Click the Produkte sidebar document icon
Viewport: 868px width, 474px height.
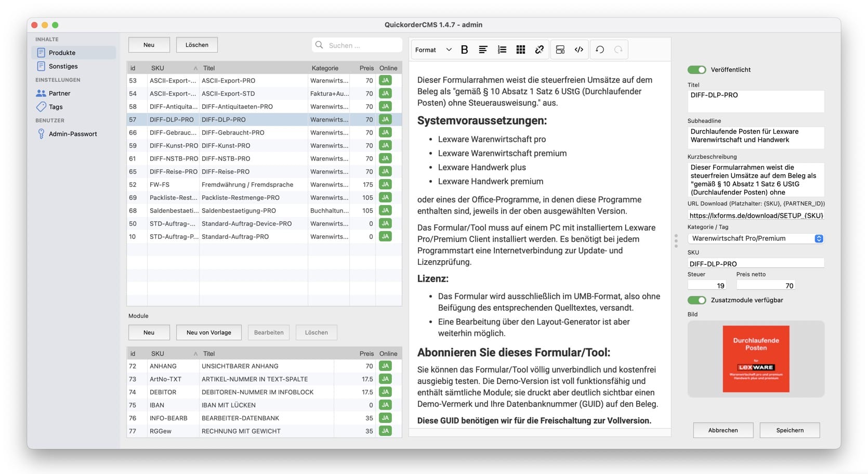41,53
